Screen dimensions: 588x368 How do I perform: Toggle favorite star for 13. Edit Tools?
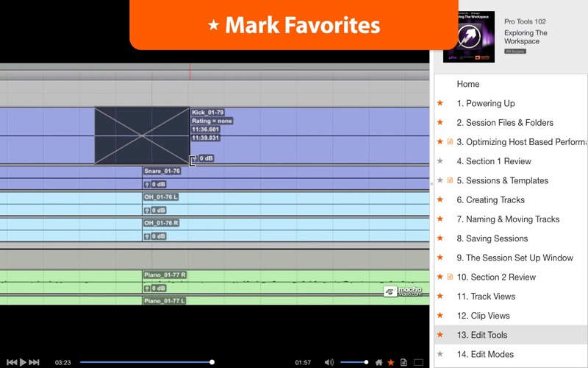(x=440, y=335)
